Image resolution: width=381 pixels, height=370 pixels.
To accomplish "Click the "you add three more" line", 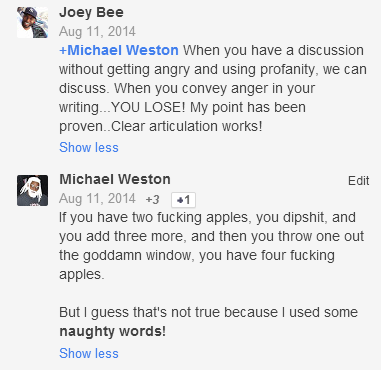I will coord(211,236).
